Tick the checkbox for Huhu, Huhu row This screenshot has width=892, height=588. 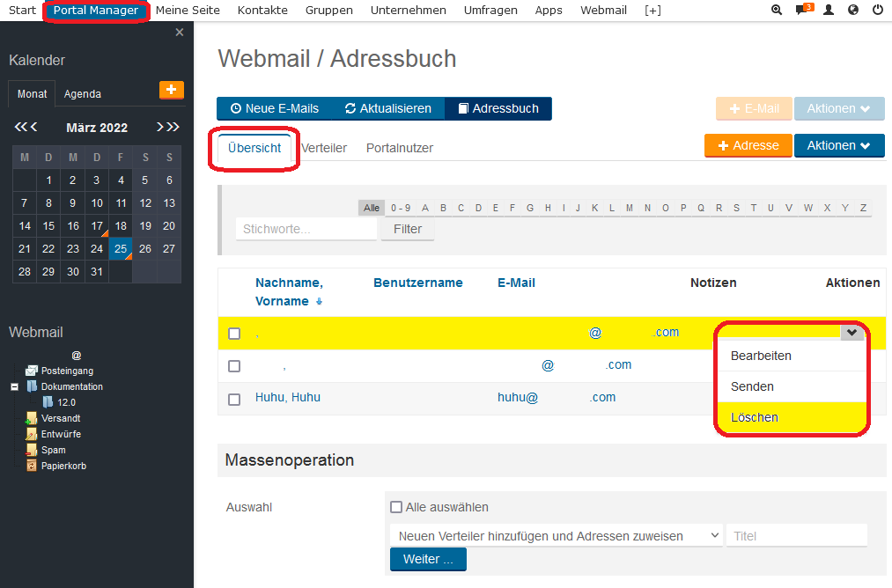[x=234, y=399]
